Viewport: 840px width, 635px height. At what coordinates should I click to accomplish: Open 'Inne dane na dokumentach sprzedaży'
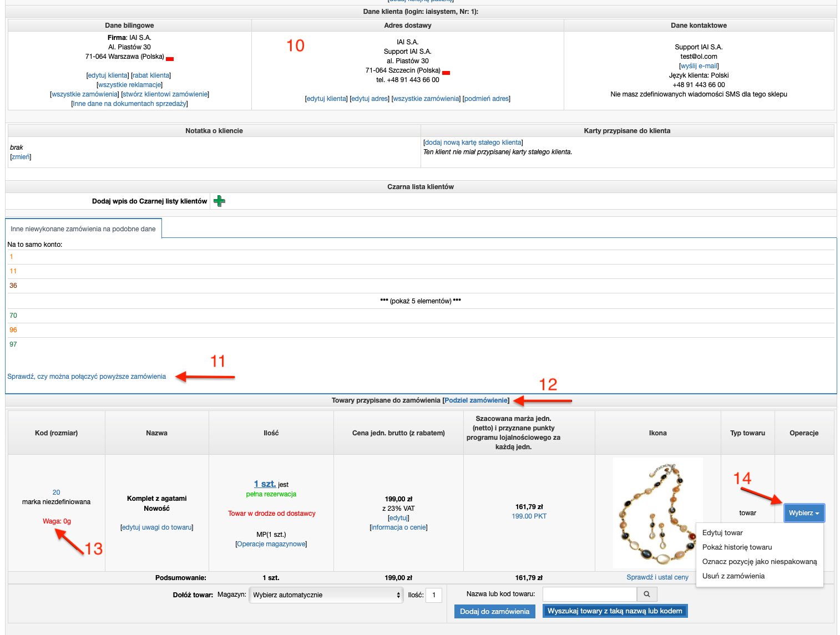[130, 104]
